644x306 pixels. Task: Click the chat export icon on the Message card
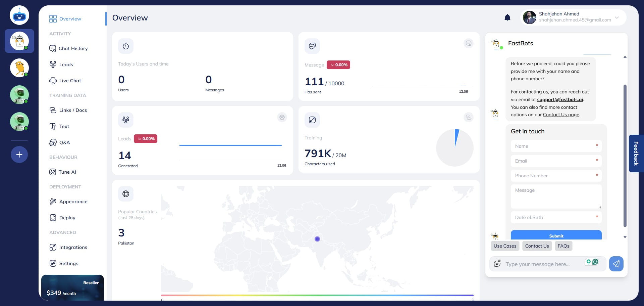coord(468,43)
